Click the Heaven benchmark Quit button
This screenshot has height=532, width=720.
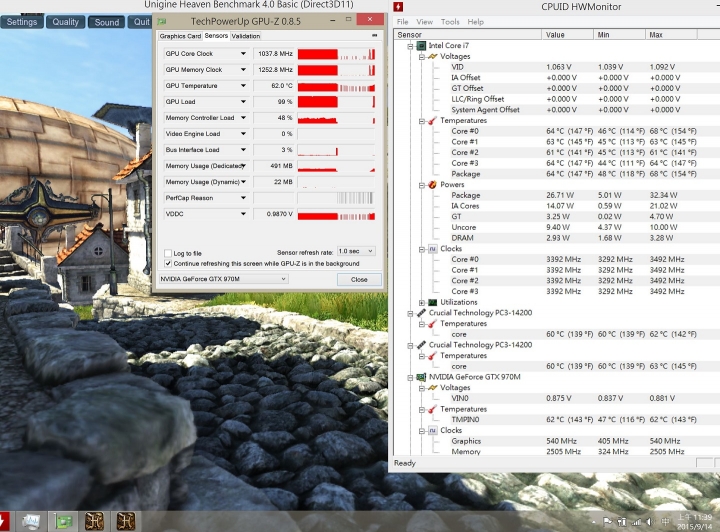click(x=140, y=22)
